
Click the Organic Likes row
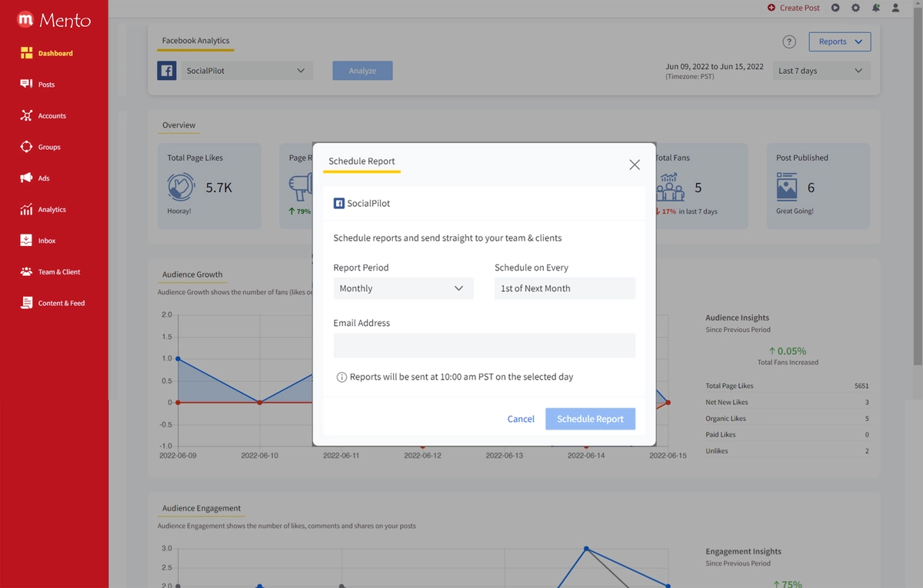pyautogui.click(x=787, y=419)
